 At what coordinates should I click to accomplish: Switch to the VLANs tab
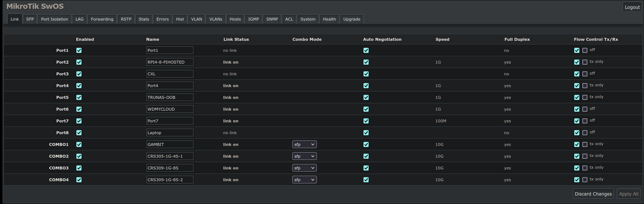coord(216,19)
